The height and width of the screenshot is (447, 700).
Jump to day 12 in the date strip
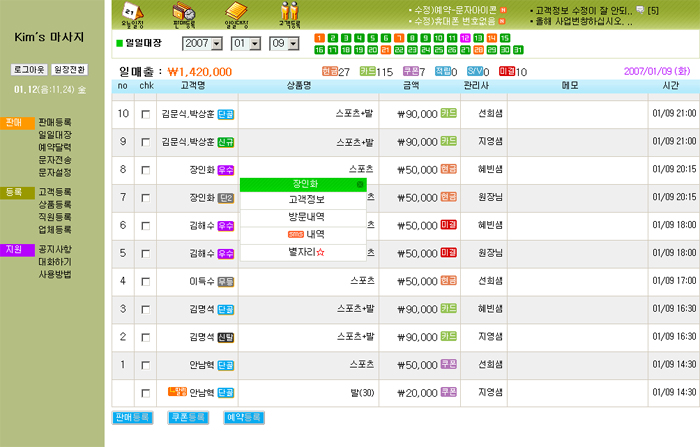463,37
